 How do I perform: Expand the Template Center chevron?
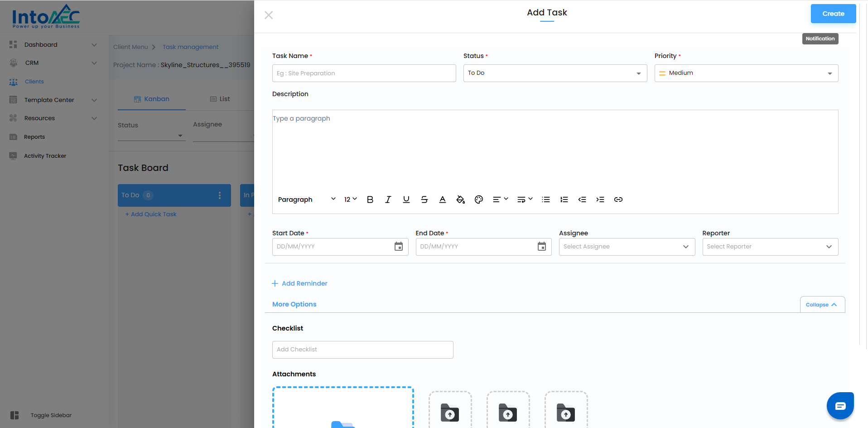tap(94, 100)
